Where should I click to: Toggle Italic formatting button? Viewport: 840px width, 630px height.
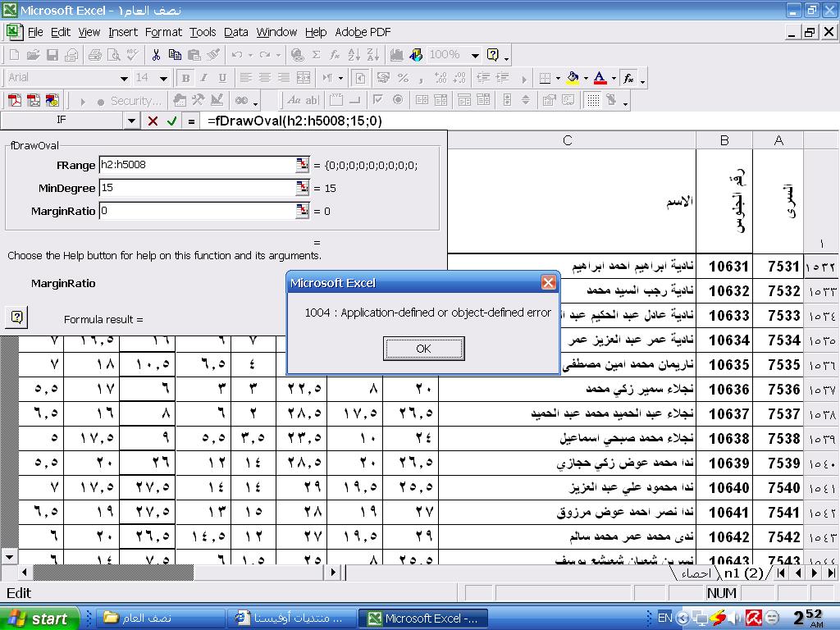click(204, 78)
